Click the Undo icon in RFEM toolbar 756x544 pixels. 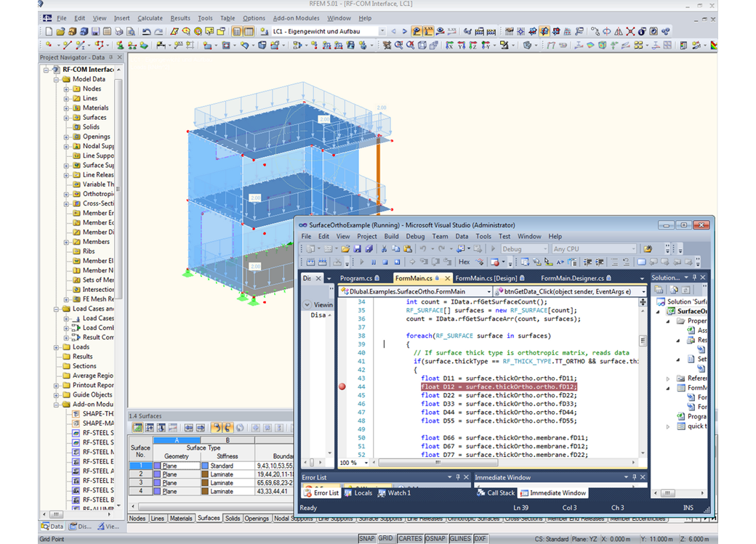point(147,32)
